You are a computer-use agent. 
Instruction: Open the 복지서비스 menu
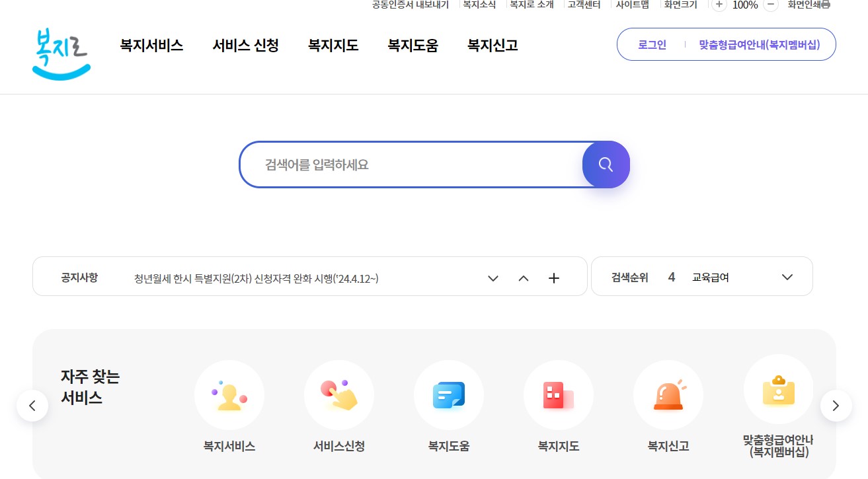pyautogui.click(x=151, y=45)
